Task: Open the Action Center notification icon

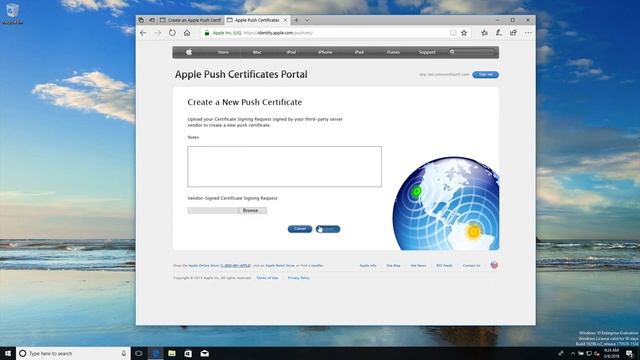Action: [x=629, y=353]
